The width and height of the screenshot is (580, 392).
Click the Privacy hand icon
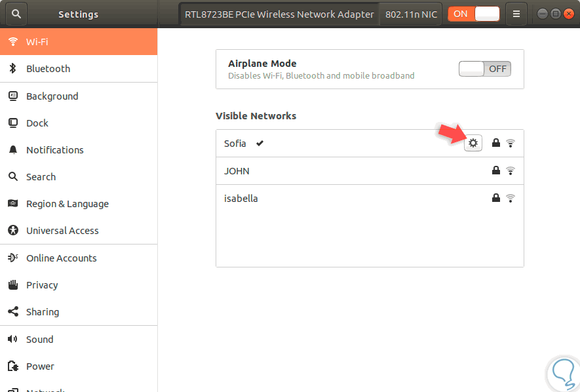13,284
